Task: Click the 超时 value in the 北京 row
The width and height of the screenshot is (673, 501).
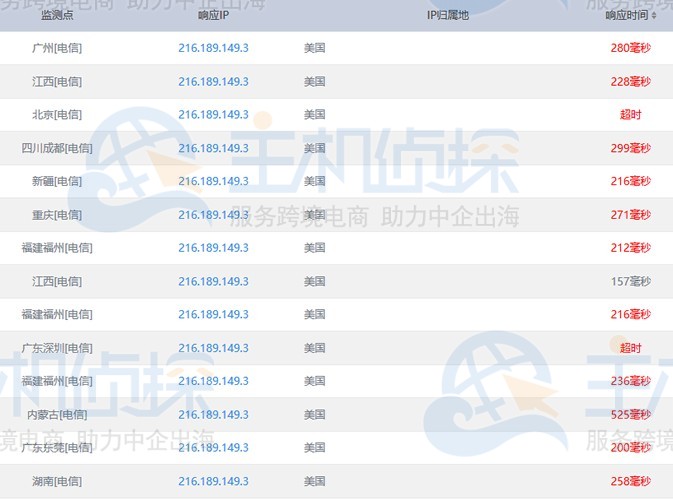Action: click(x=631, y=115)
